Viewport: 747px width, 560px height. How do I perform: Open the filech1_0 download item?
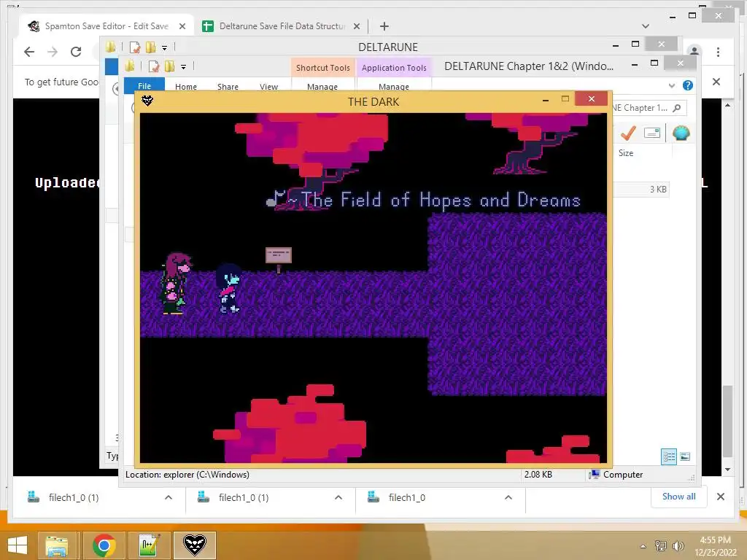pos(406,497)
